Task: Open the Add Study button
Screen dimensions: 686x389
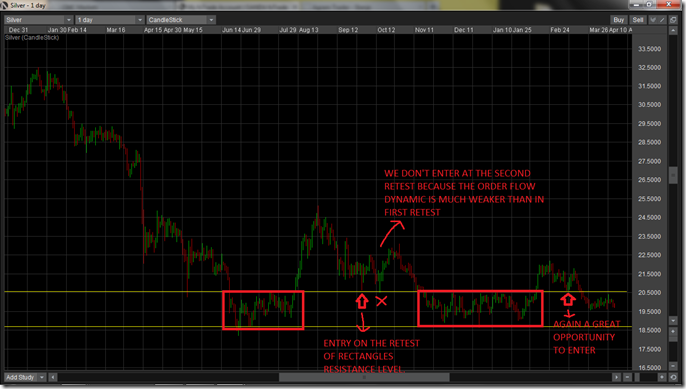Action: tap(20, 377)
